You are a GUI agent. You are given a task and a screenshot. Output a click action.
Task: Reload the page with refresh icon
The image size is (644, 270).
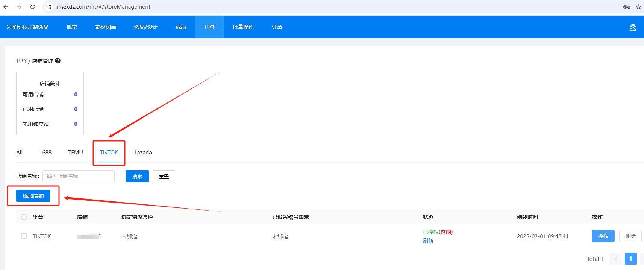pyautogui.click(x=33, y=7)
